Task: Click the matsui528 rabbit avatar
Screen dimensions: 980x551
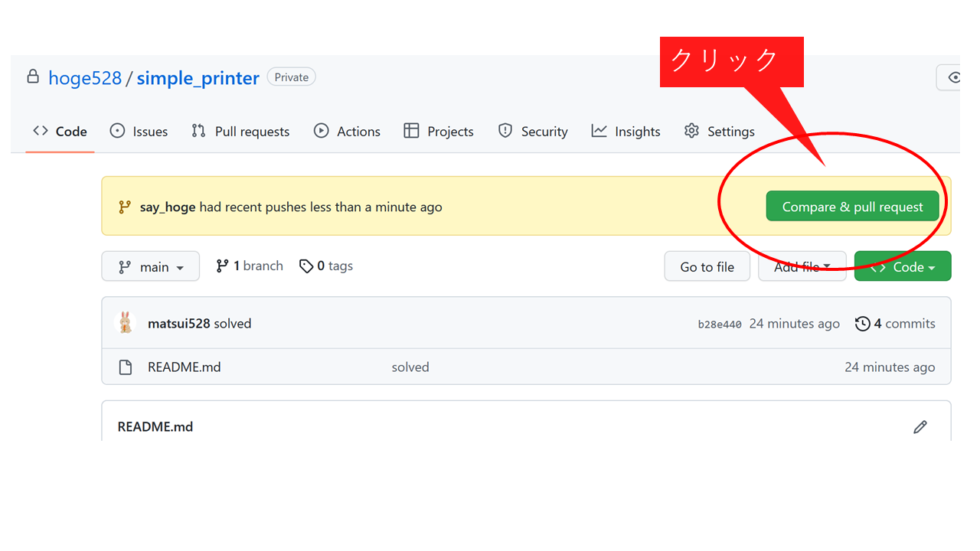Action: pyautogui.click(x=126, y=323)
